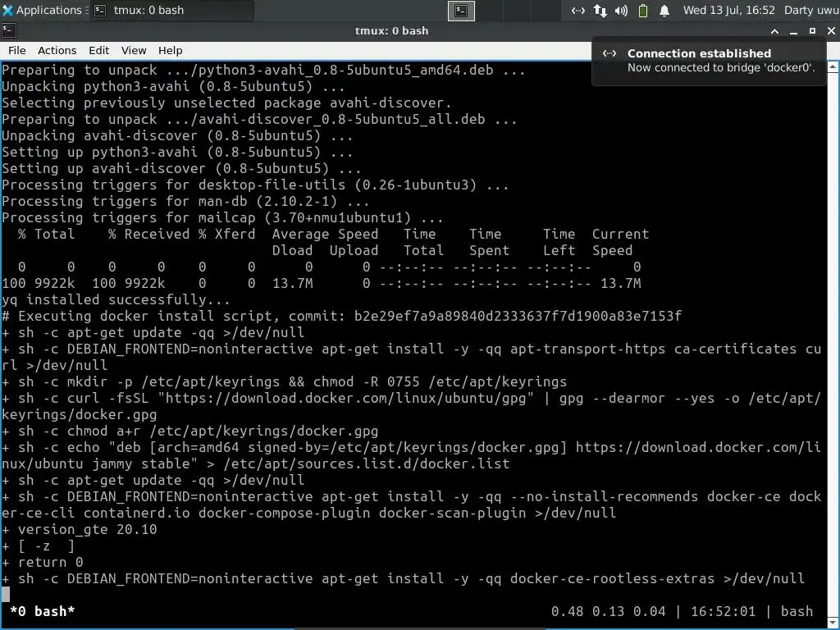
Task: Click the 'Processing triggers for mailcap' line
Action: [x=222, y=217]
